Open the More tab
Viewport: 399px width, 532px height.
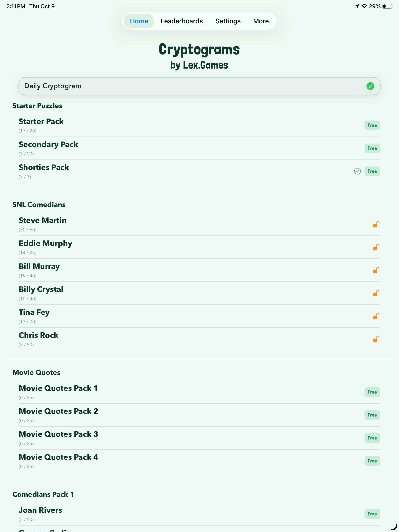point(261,21)
